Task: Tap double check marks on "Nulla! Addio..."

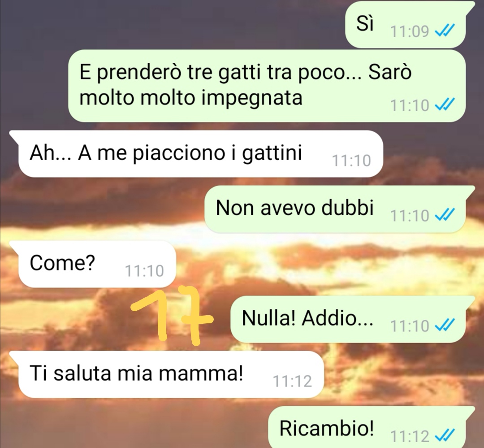Action: coord(445,325)
